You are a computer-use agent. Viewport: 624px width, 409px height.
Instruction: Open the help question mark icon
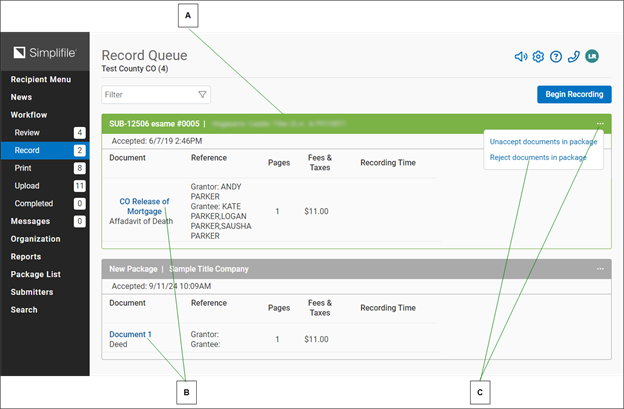point(556,56)
